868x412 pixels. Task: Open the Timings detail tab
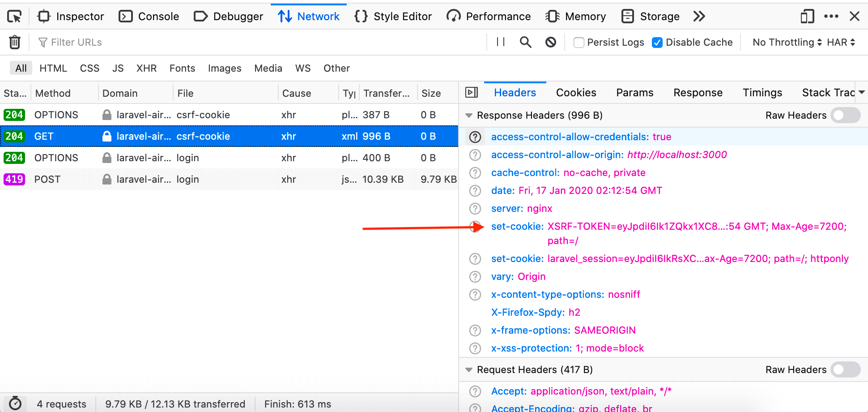[x=762, y=92]
